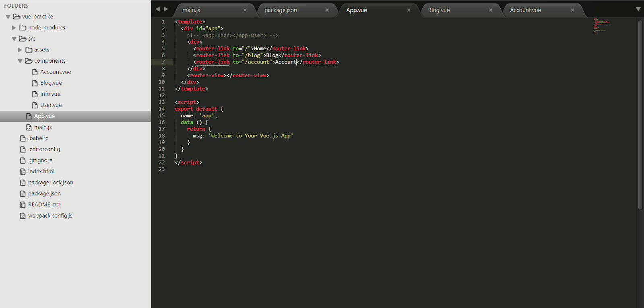
Task: Open index.html from the sidebar
Action: tap(41, 171)
